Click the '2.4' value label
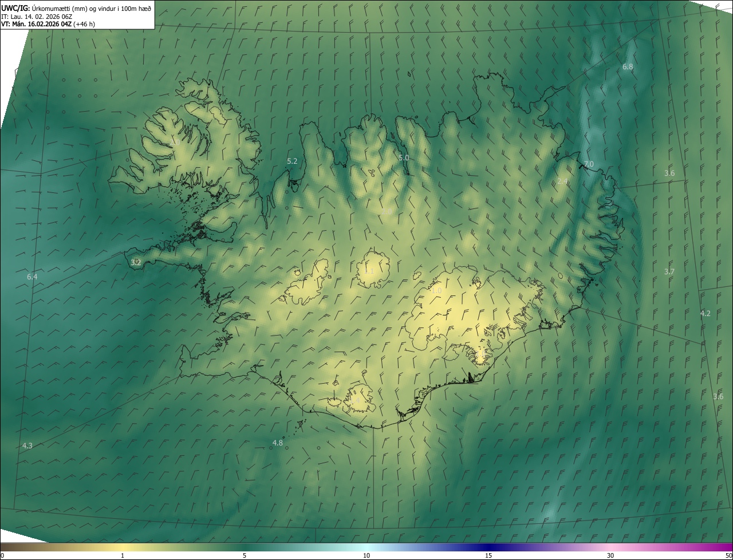Screen dimensions: 733x560 562,182
